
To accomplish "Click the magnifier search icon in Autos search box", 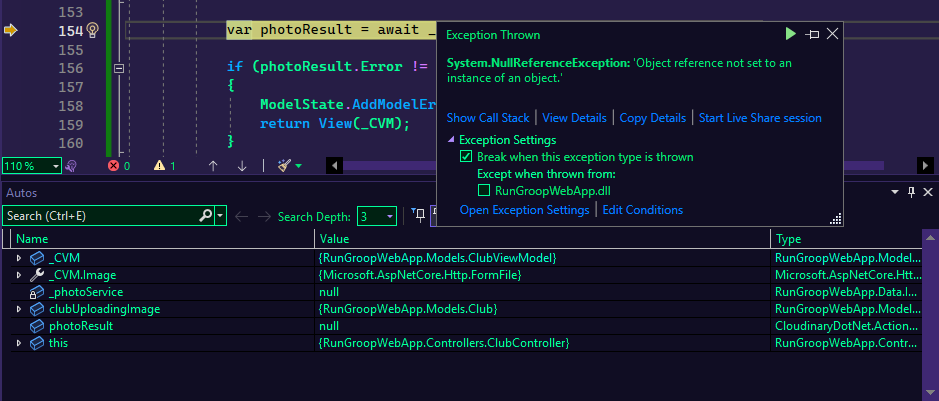I will (x=205, y=215).
